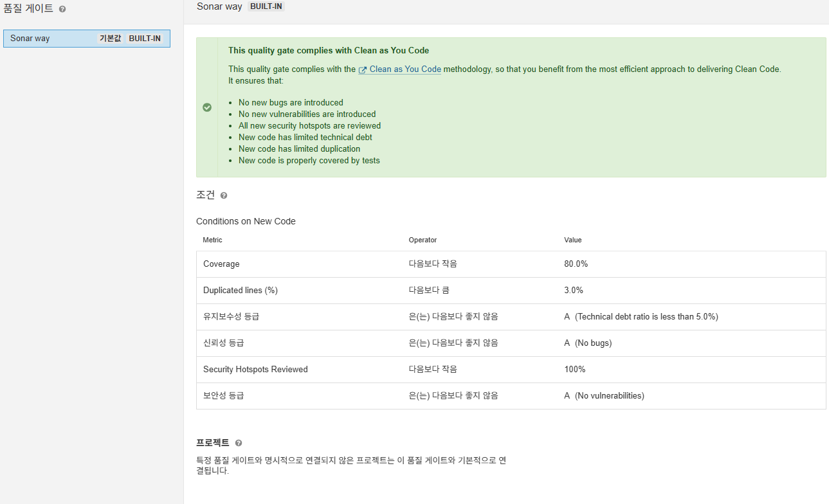Click the 보안성 등급 metric cell
The width and height of the screenshot is (829, 504).
pyautogui.click(x=223, y=396)
